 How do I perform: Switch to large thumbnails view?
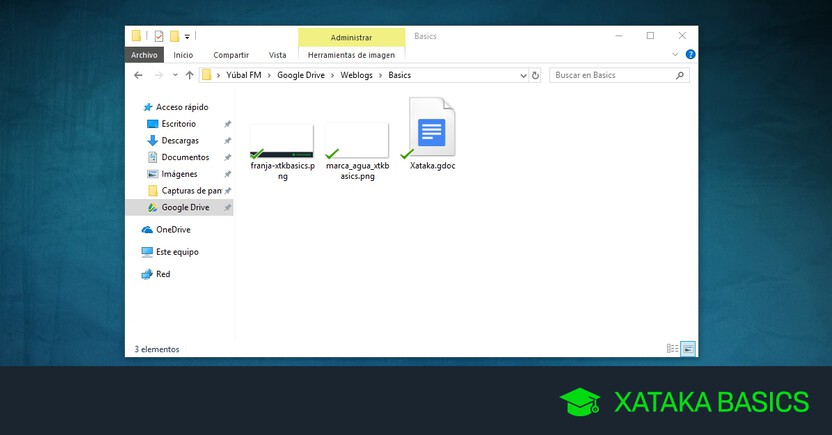point(688,348)
